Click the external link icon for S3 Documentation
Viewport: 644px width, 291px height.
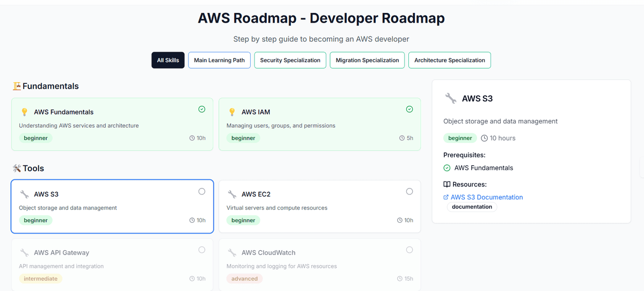tap(446, 197)
